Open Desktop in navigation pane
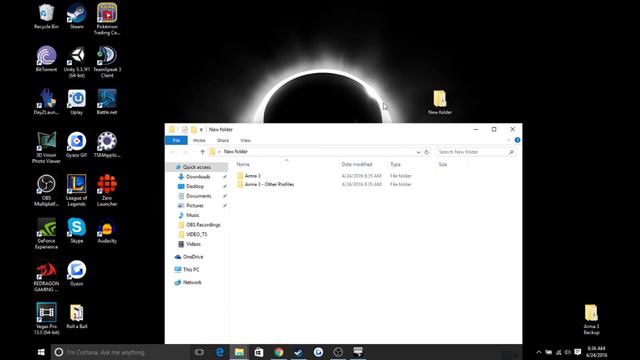This screenshot has height=360, width=640. click(195, 186)
